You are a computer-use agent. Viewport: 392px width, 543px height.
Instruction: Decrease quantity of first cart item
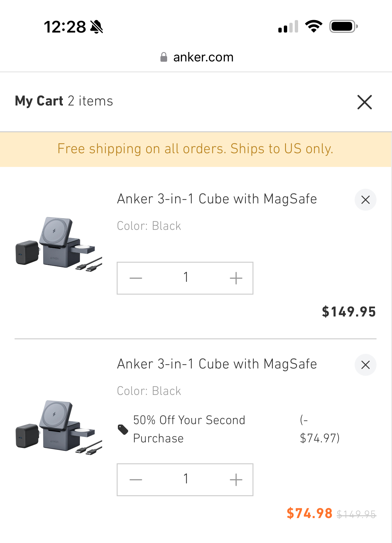pyautogui.click(x=136, y=278)
